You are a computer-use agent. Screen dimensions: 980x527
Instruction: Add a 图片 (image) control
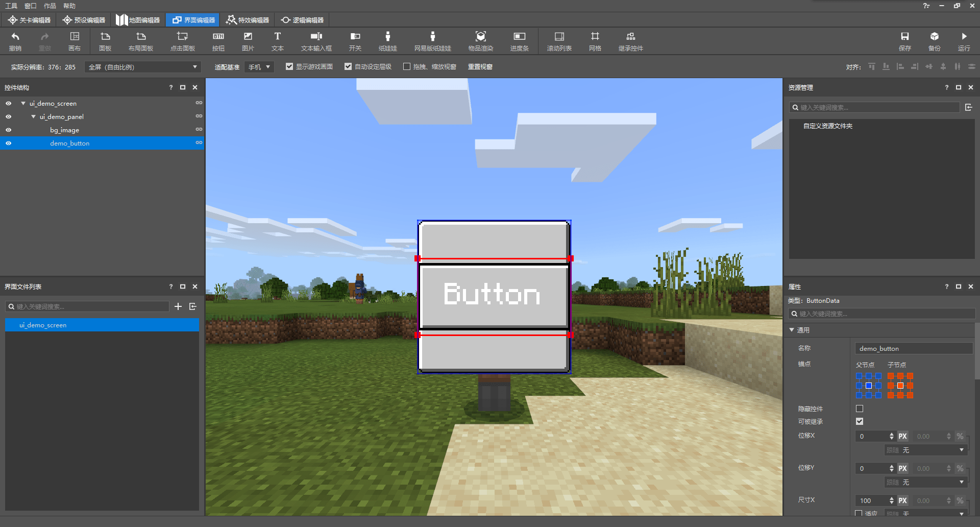tap(248, 41)
